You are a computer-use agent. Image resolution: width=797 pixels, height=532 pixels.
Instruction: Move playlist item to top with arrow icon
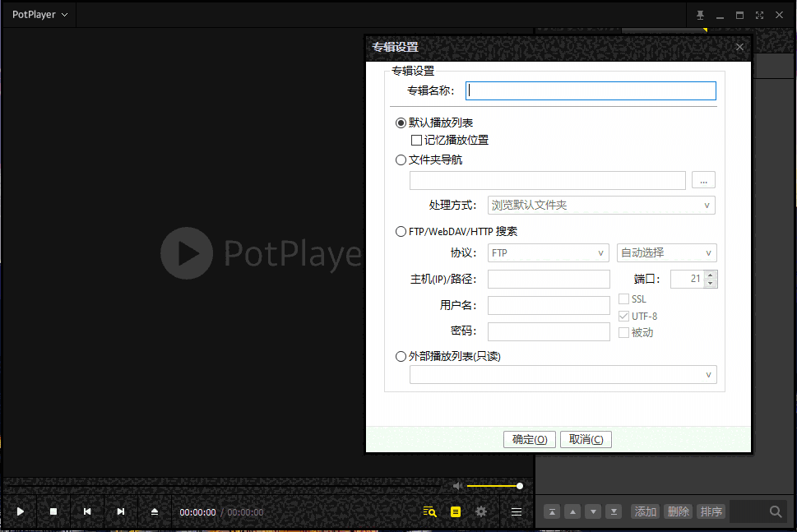[x=551, y=511]
